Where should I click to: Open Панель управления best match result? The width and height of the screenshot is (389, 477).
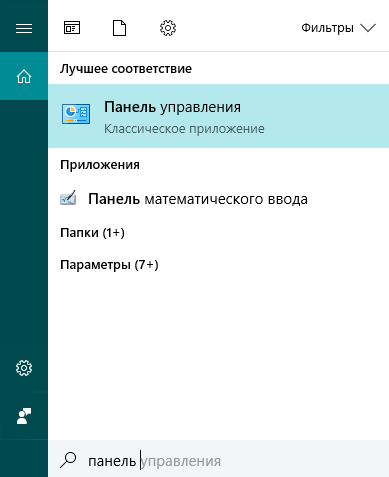[219, 116]
